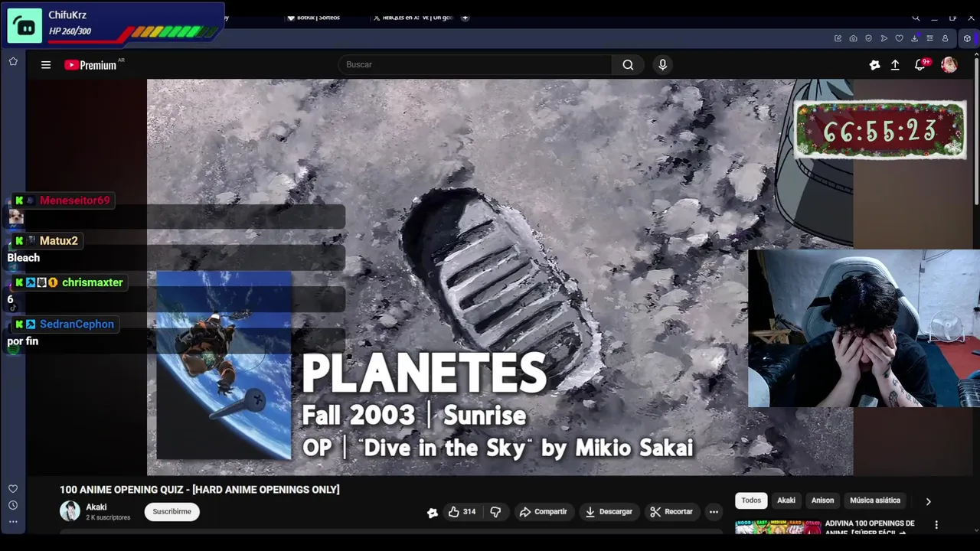Image resolution: width=980 pixels, height=551 pixels.
Task: Open the YouTube account avatar menu
Action: point(949,65)
